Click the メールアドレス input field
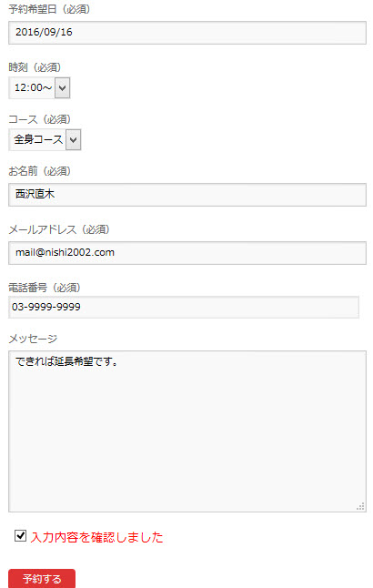 coord(187,253)
